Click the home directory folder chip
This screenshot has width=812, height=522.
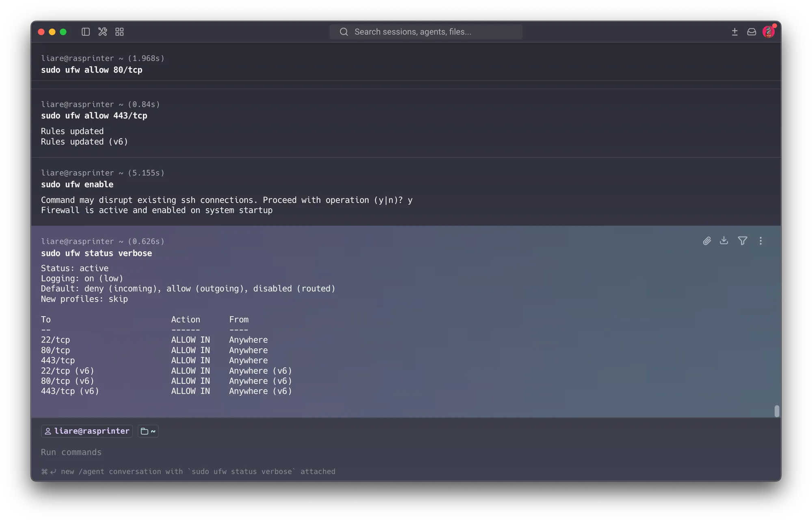[148, 431]
